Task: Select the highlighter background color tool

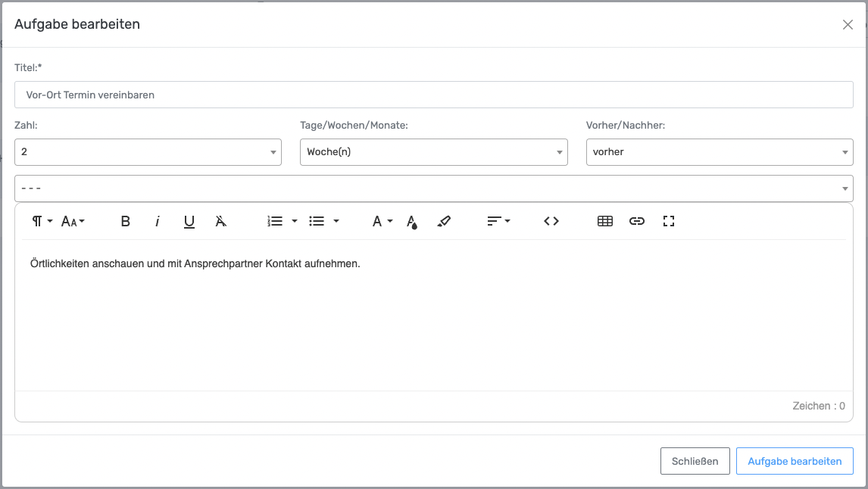Action: pyautogui.click(x=444, y=221)
